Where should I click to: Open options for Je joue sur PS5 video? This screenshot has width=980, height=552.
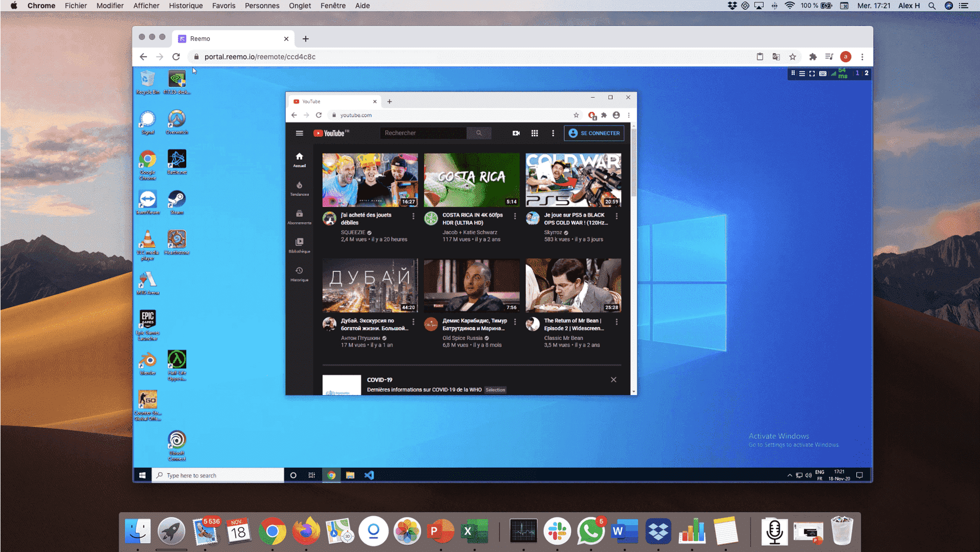coord(616,216)
